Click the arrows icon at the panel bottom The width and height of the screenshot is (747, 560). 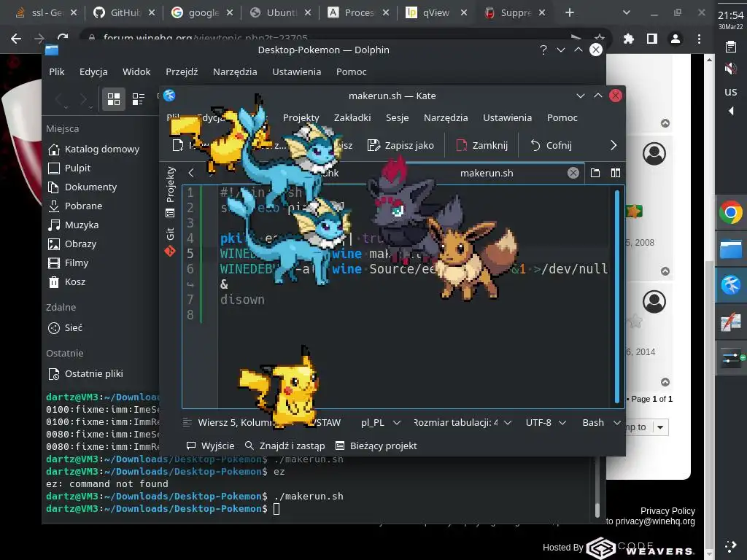(730, 545)
